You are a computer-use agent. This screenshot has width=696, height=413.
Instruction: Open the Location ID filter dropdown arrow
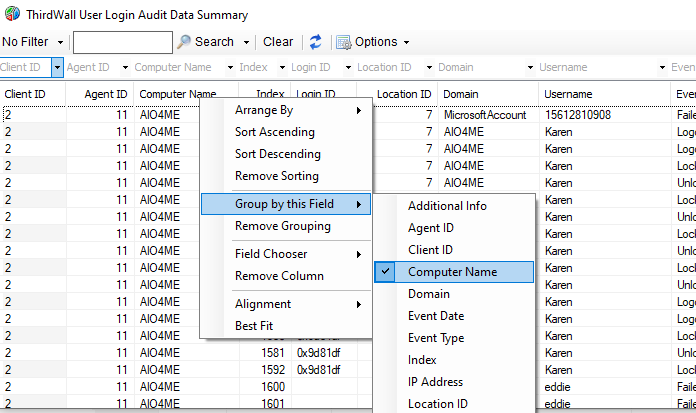(x=429, y=68)
